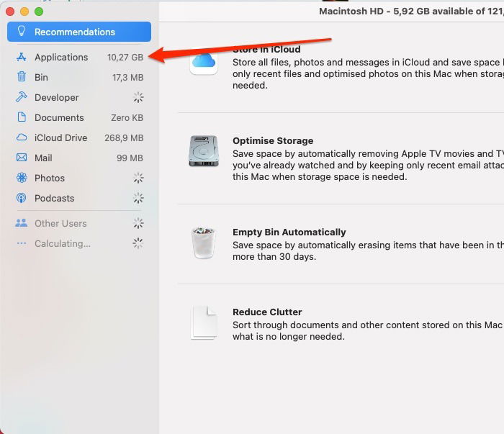Click the Bin trash icon in sidebar
The image size is (504, 434).
21,78
